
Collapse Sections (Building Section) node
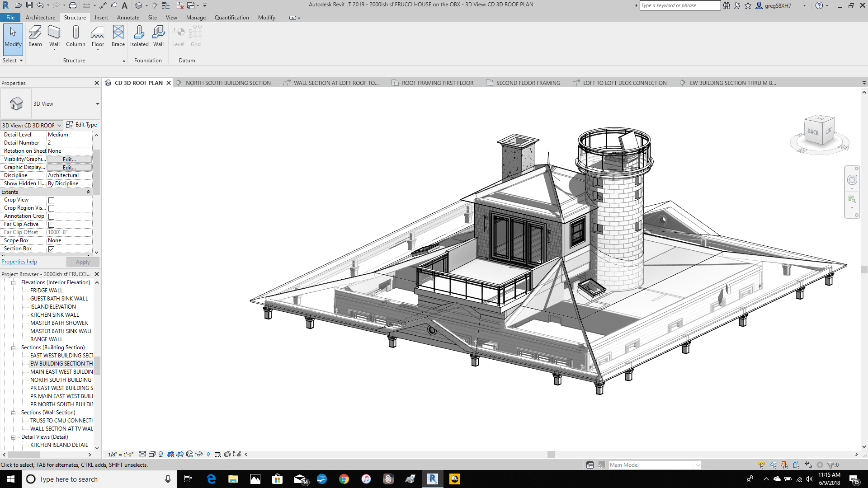pyautogui.click(x=14, y=348)
